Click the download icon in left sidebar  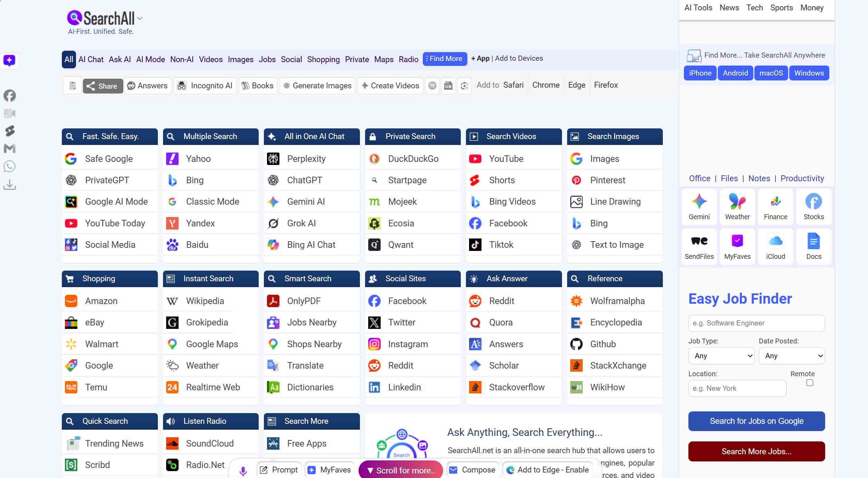pos(10,185)
